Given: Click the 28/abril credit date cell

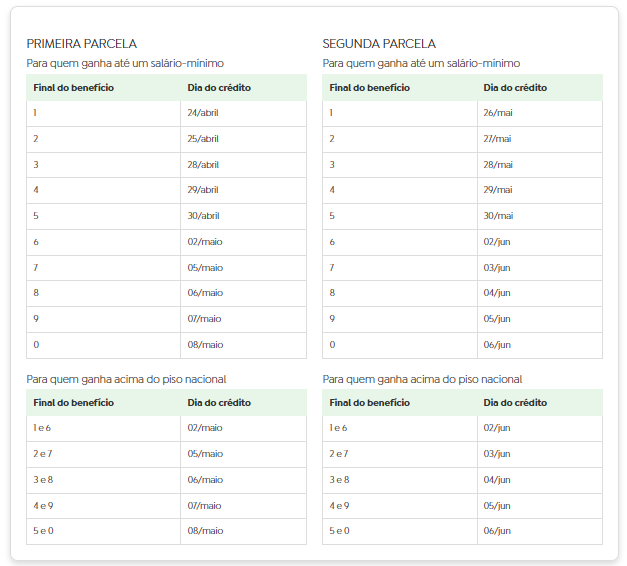Looking at the screenshot, I should tap(203, 165).
